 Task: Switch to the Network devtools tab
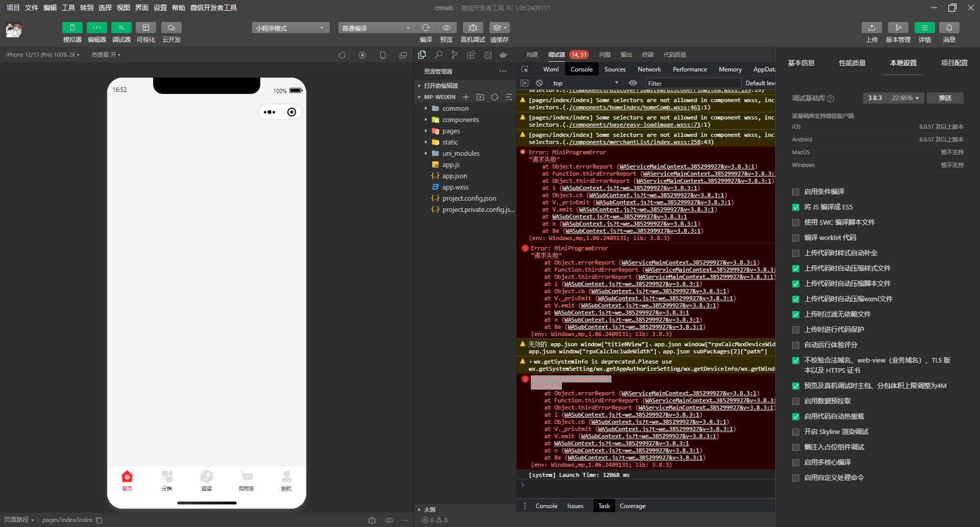(649, 69)
